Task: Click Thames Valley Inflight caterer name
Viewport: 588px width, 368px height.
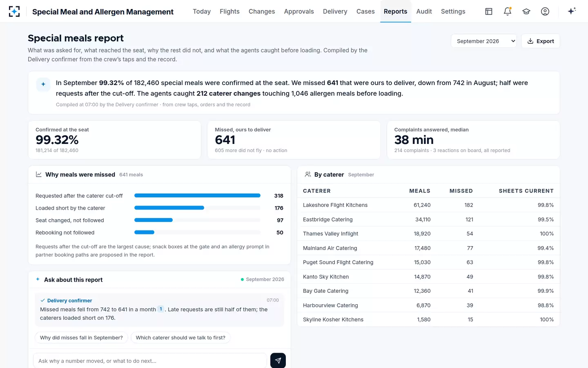Action: point(330,234)
